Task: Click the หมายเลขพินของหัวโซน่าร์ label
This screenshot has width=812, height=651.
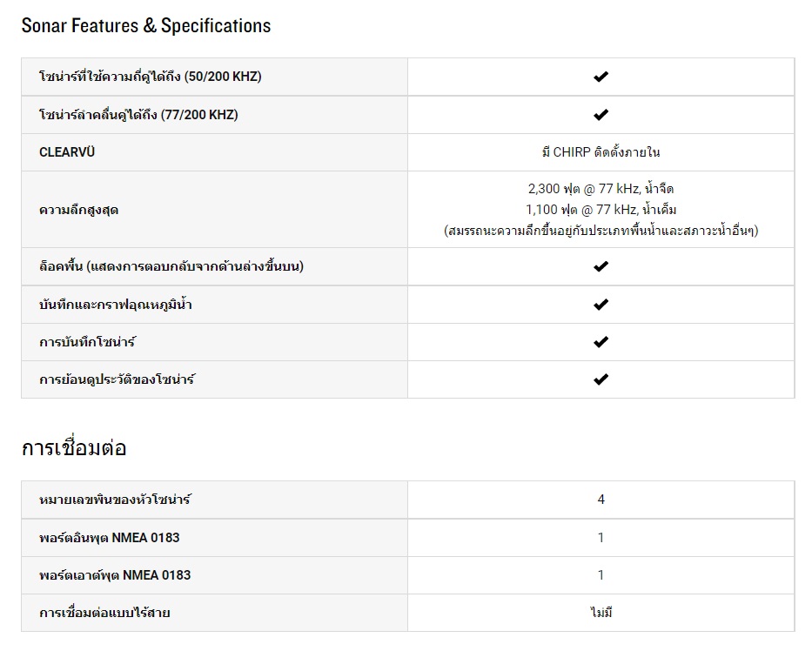Action: [x=115, y=500]
